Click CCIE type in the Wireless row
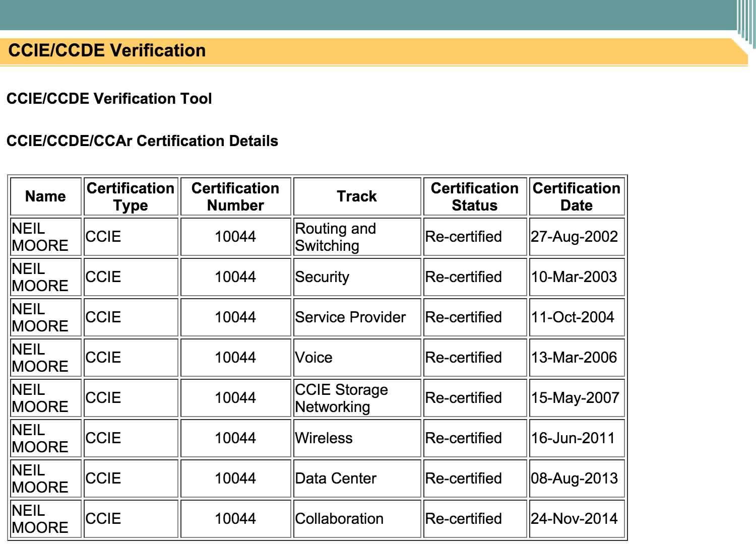Image resolution: width=756 pixels, height=548 pixels. [103, 438]
